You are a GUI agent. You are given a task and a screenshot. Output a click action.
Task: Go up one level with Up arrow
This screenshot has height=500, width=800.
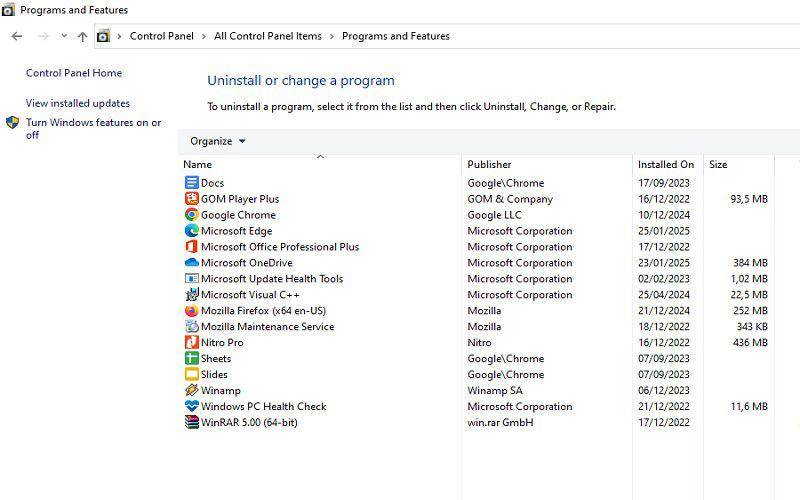click(82, 36)
